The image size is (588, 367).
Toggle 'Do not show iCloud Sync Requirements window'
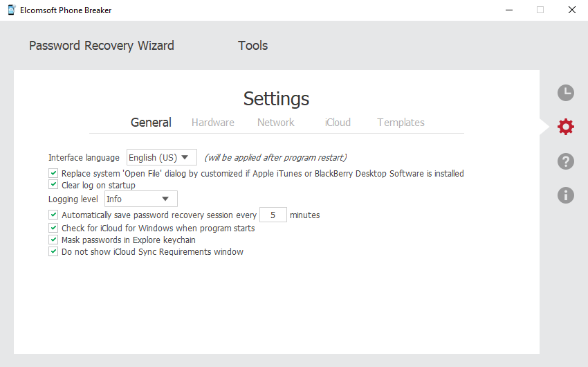coord(53,251)
